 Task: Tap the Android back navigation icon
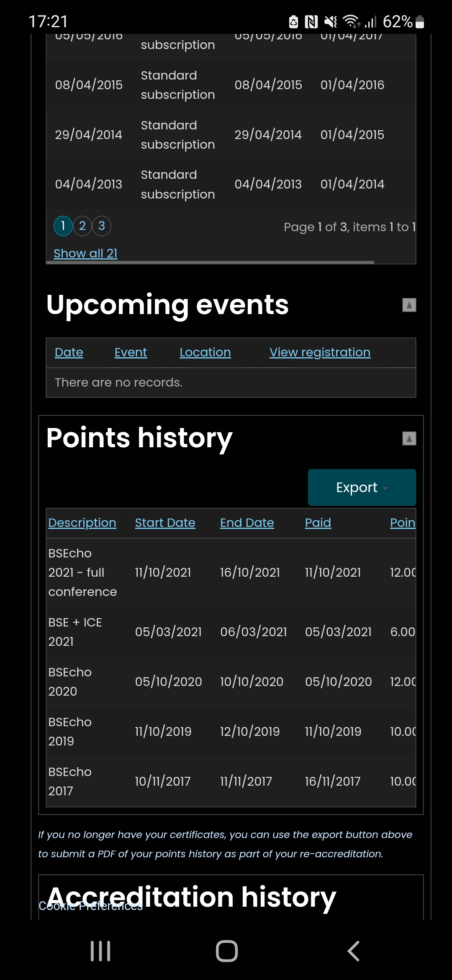point(354,951)
